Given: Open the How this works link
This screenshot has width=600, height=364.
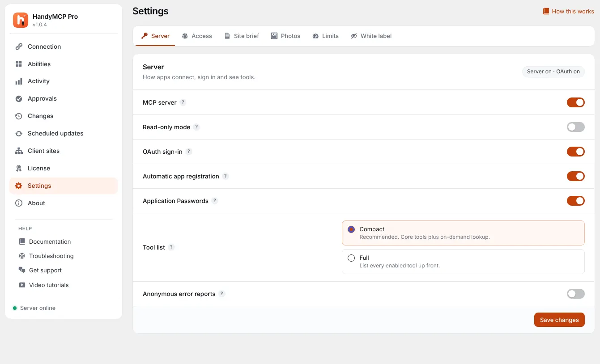Looking at the screenshot, I should (x=568, y=11).
